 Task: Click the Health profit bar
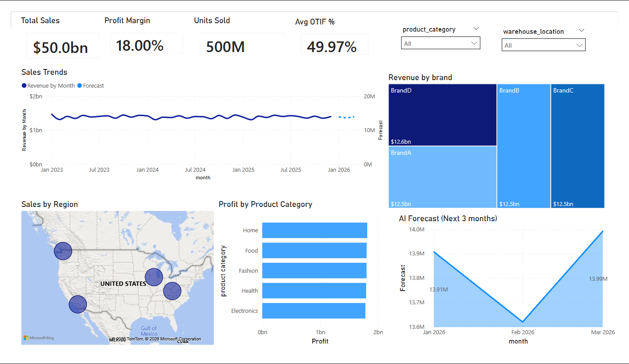coord(314,291)
